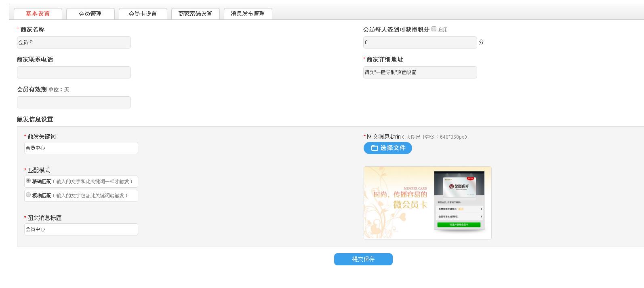Screen dimensions: 644x288
Task: Switch to the 基本设置 tab
Action: tap(38, 14)
